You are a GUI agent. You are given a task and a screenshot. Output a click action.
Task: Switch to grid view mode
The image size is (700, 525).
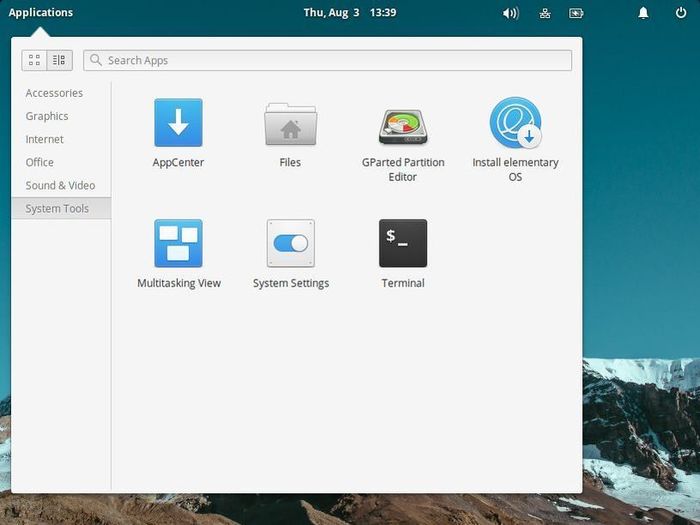[x=35, y=60]
